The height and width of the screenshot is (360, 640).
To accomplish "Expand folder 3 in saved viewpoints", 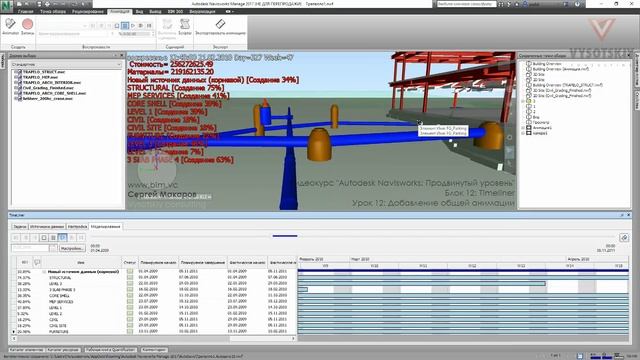I will click(x=523, y=101).
